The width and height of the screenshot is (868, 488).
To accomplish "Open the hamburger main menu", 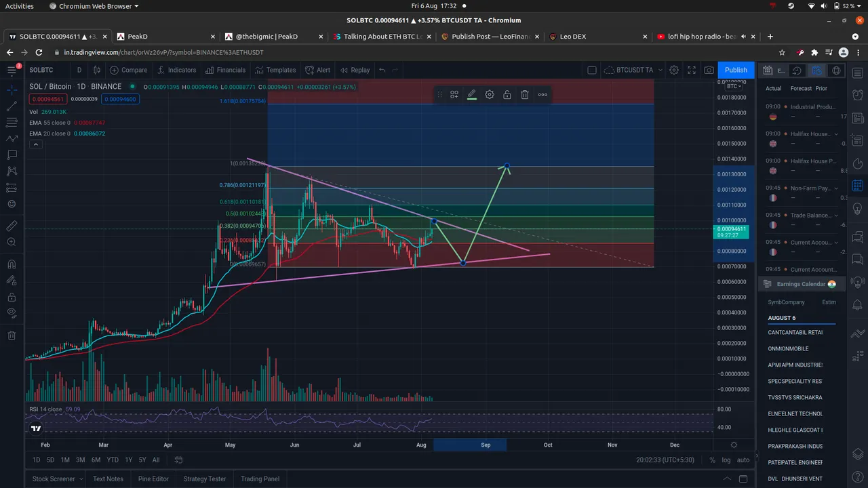I will pyautogui.click(x=12, y=70).
